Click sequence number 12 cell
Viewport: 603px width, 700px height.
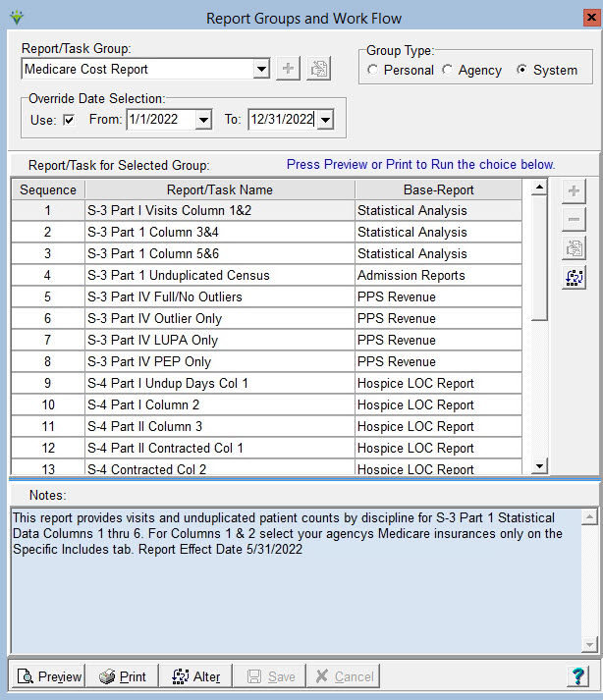(x=48, y=448)
